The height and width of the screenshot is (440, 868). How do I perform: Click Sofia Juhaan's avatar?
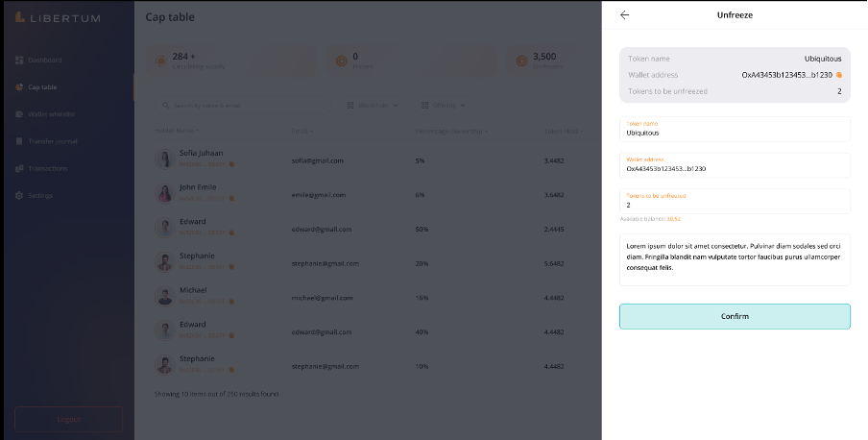[x=164, y=159]
